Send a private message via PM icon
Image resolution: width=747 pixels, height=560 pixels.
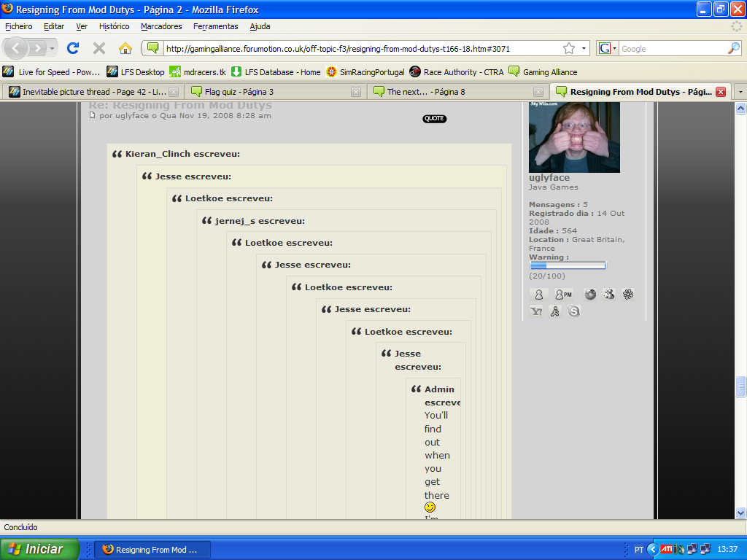564,295
